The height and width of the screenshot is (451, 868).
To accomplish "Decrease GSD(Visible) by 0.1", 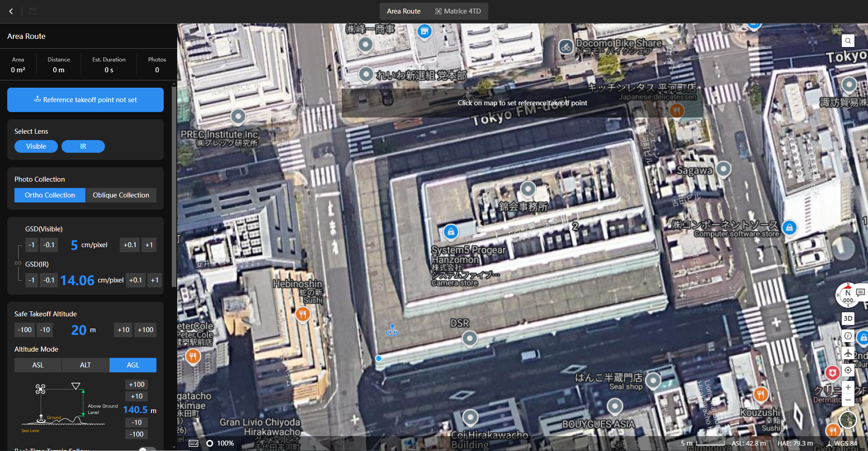I will pyautogui.click(x=49, y=245).
